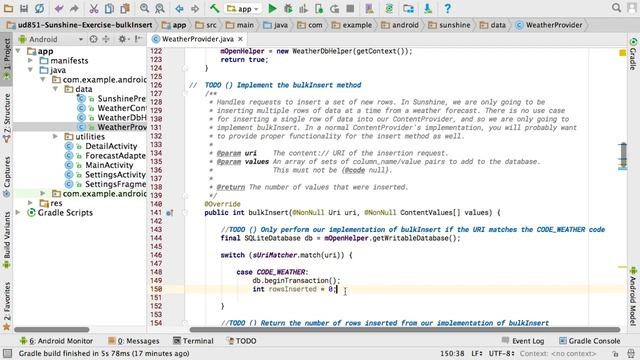The height and width of the screenshot is (360, 640).
Task: Toggle the Gradle side panel
Action: coord(633,54)
